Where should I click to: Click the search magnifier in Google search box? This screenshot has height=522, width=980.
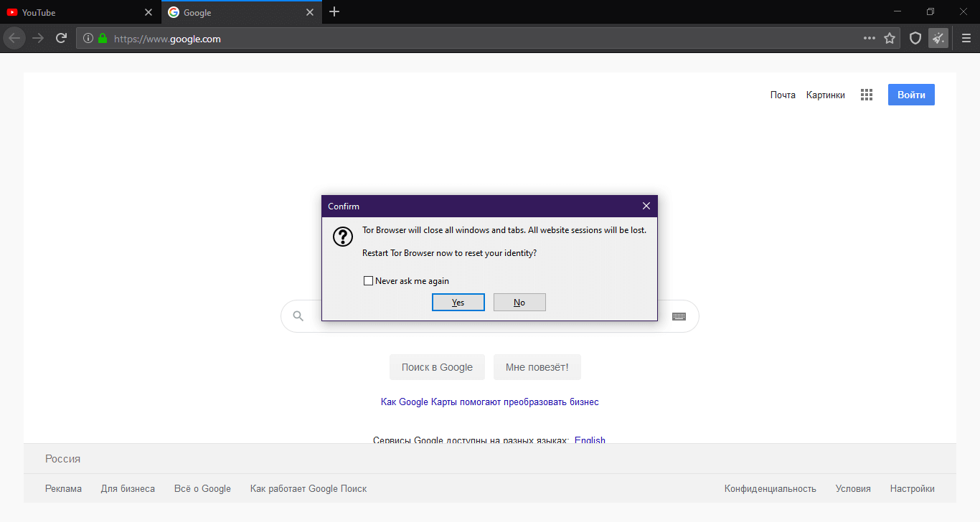point(298,315)
